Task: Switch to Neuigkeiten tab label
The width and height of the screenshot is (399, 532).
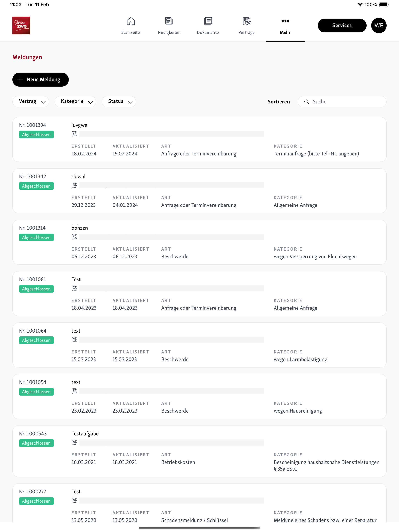Action: pyautogui.click(x=169, y=32)
